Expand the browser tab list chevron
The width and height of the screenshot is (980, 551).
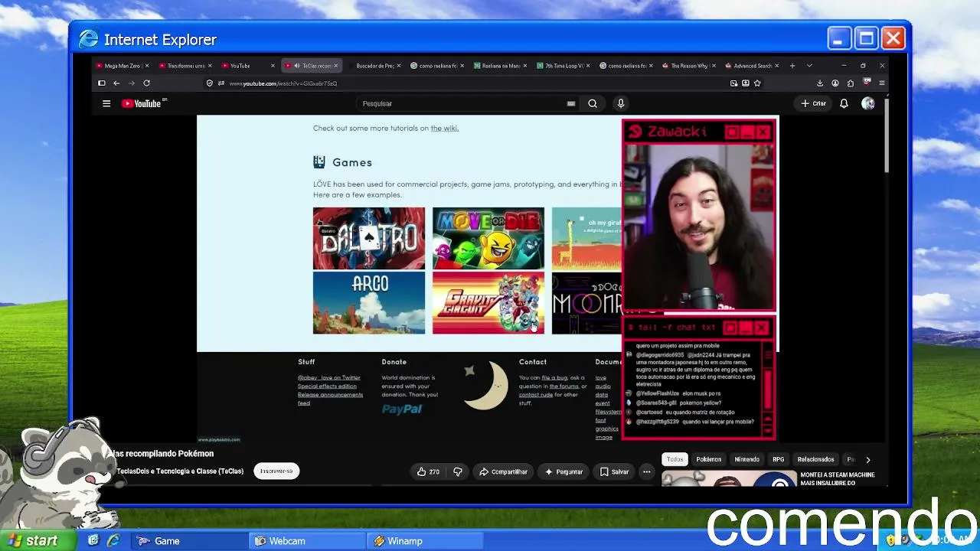[x=809, y=66]
